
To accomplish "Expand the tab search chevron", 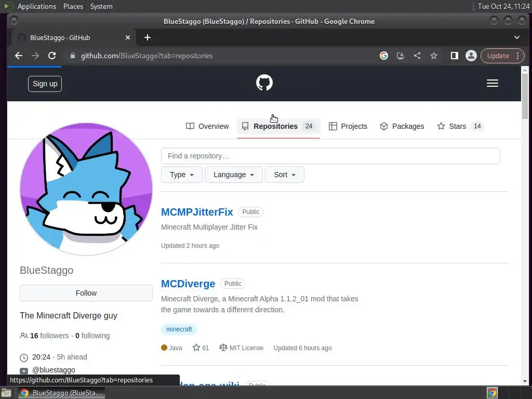I will pyautogui.click(x=517, y=37).
